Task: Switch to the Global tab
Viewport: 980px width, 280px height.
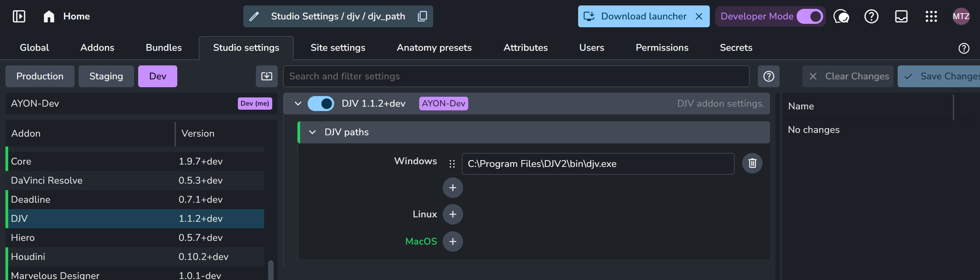Action: click(x=34, y=48)
